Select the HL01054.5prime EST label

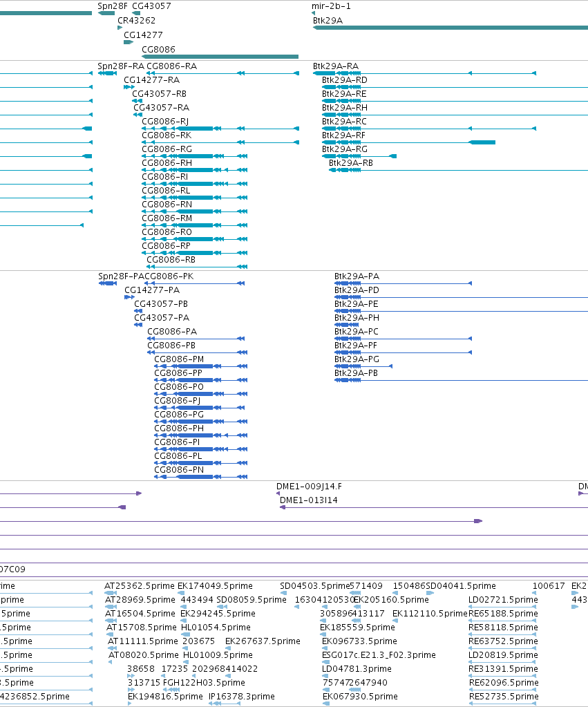[216, 628]
